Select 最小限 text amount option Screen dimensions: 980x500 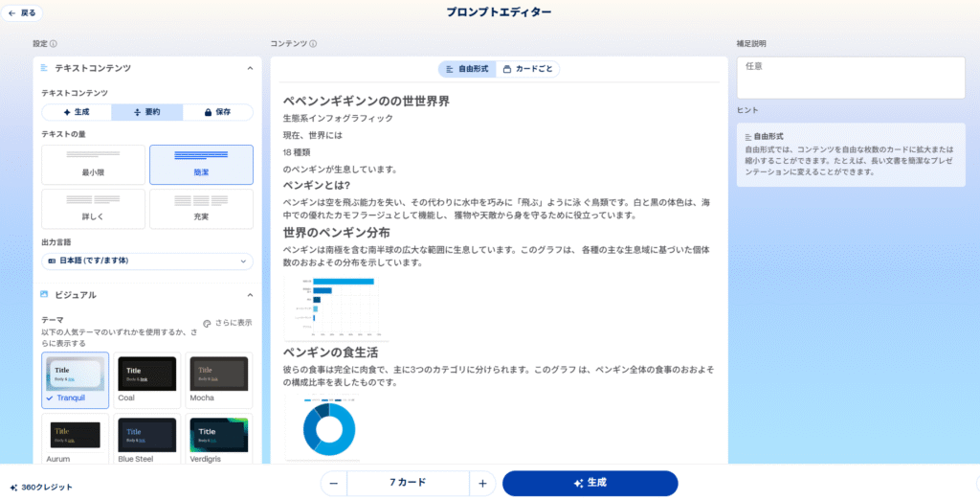[x=93, y=165]
